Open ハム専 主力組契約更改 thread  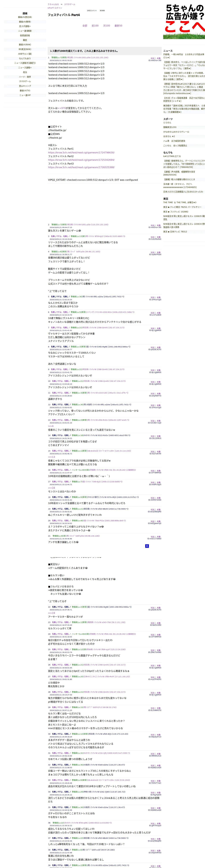(174, 141)
